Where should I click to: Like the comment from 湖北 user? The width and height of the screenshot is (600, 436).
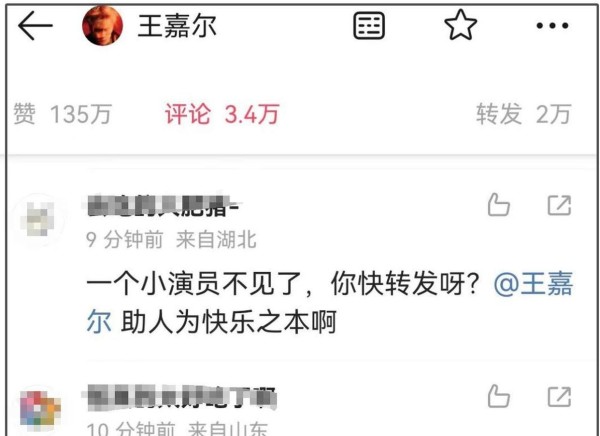(499, 205)
